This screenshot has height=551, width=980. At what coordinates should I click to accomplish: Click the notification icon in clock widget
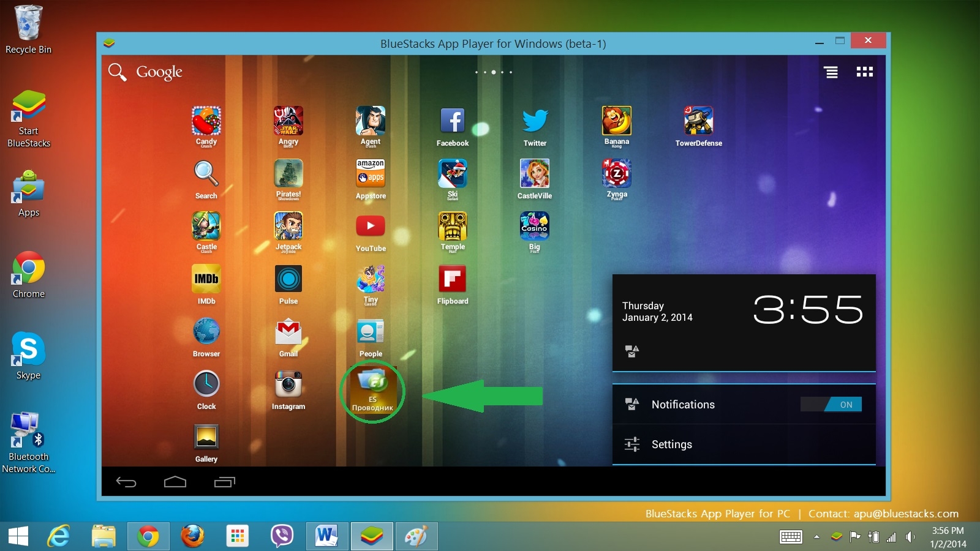coord(631,351)
